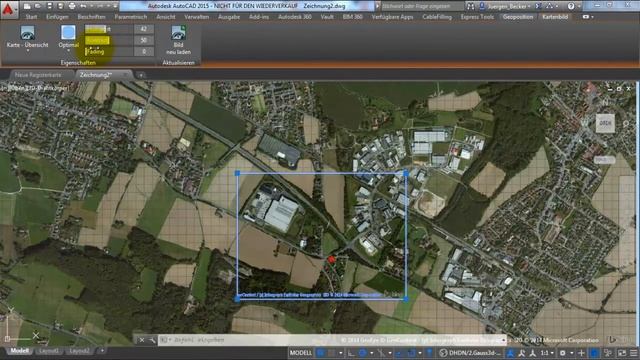
Task: Click the ViewCube OBEN face
Action: click(605, 123)
